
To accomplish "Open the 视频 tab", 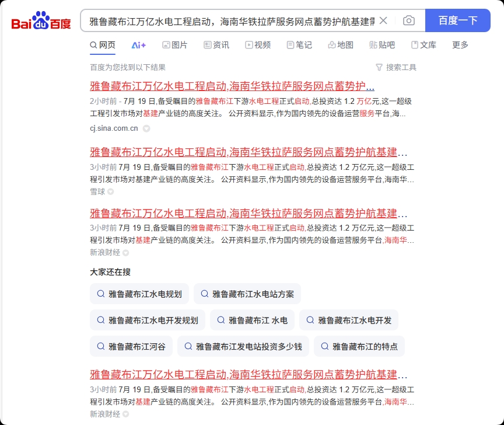I will coord(258,45).
